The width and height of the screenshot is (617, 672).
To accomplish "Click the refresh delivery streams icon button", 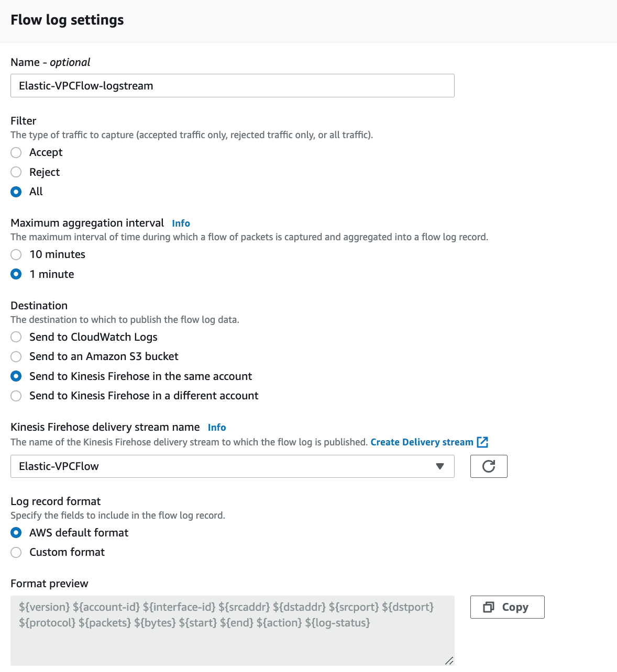I will [x=489, y=466].
